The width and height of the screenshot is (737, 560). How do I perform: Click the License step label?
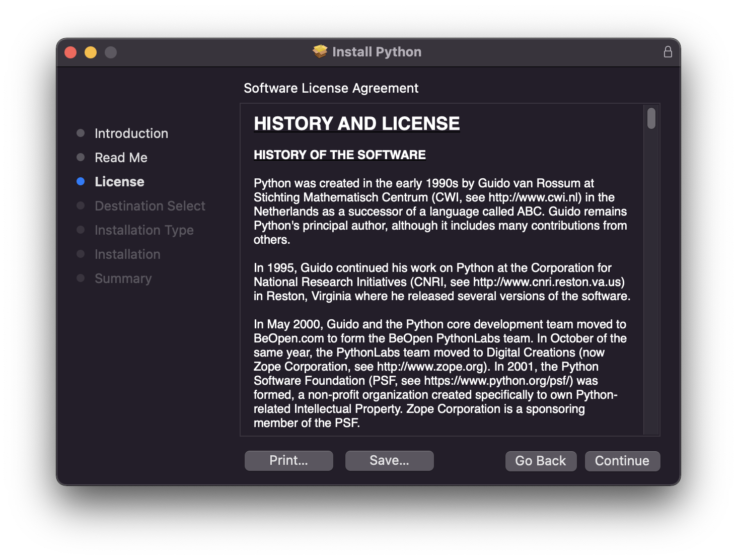119,182
